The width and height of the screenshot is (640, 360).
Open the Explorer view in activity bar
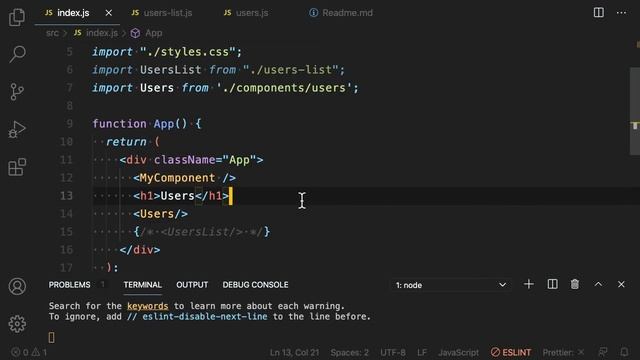(x=17, y=17)
